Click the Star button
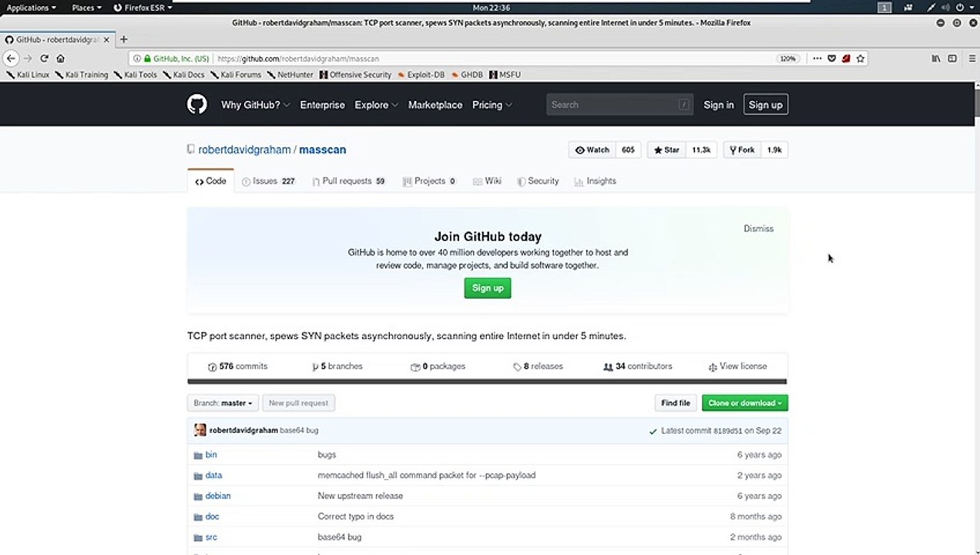Screen dimensions: 980x555 click(666, 150)
